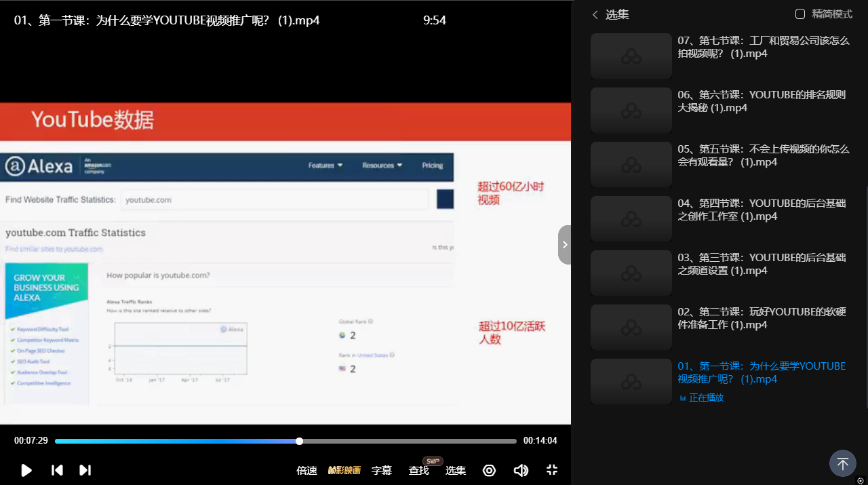Image resolution: width=868 pixels, height=485 pixels.
Task: Open the 查找 search feature
Action: click(418, 470)
